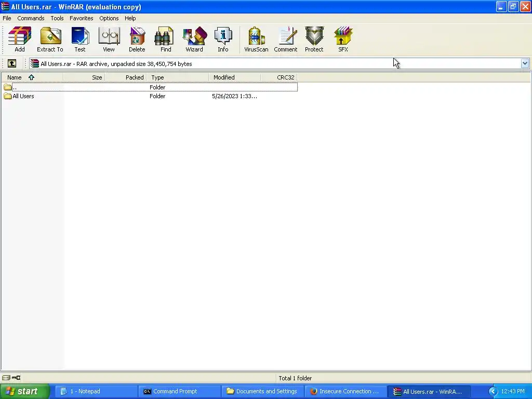The width and height of the screenshot is (532, 399).
Task: Sort by Name column header
Action: [x=32, y=77]
